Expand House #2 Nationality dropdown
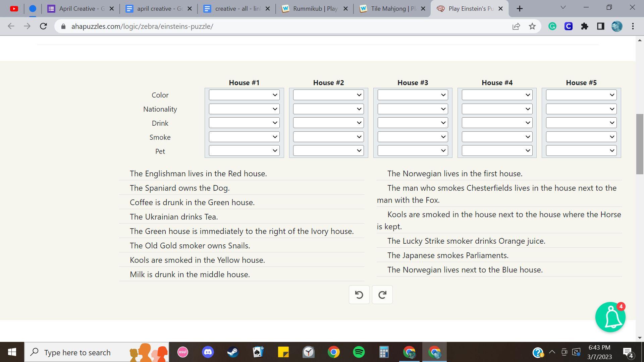The width and height of the screenshot is (644, 362). (x=328, y=109)
